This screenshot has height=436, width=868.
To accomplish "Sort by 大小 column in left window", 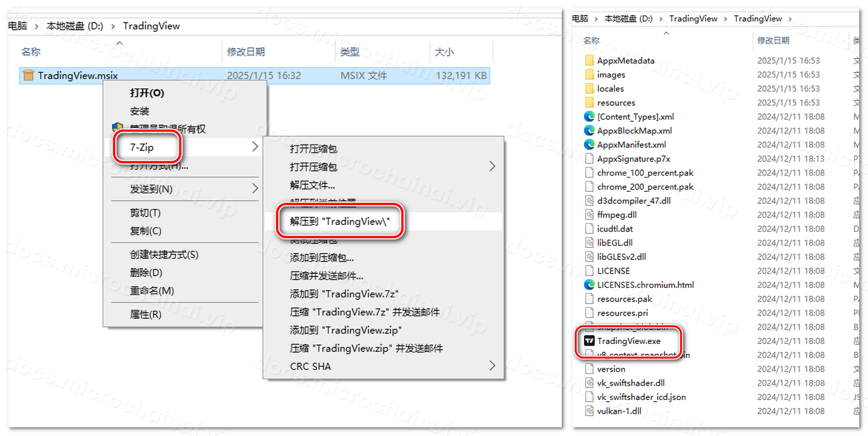I will point(444,52).
